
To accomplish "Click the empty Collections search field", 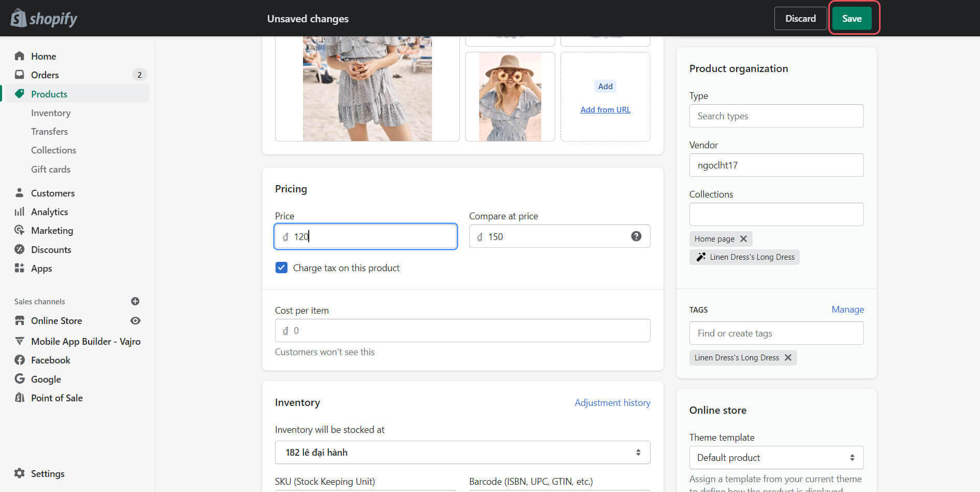I will tap(776, 214).
